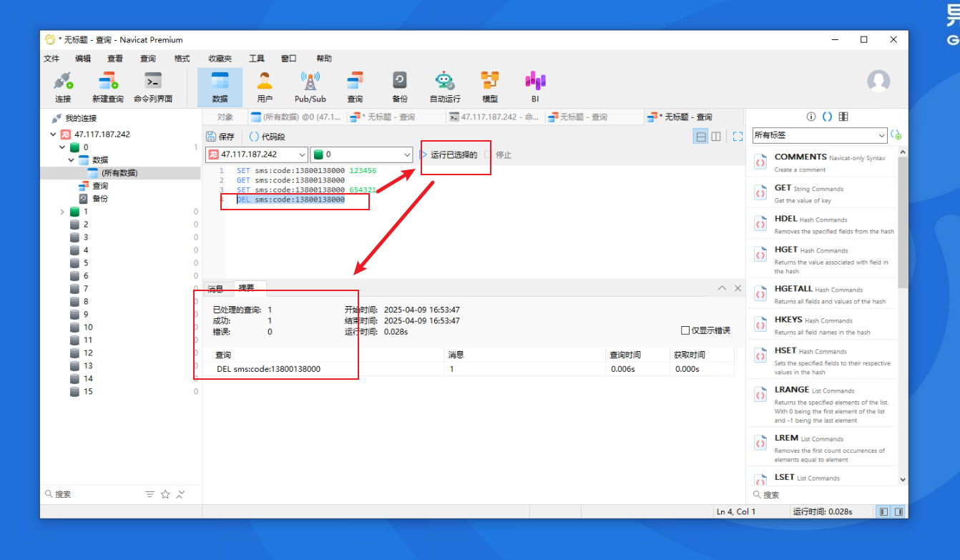960x560 pixels.
Task: Open the 备份 backup toolbar icon
Action: tap(400, 87)
